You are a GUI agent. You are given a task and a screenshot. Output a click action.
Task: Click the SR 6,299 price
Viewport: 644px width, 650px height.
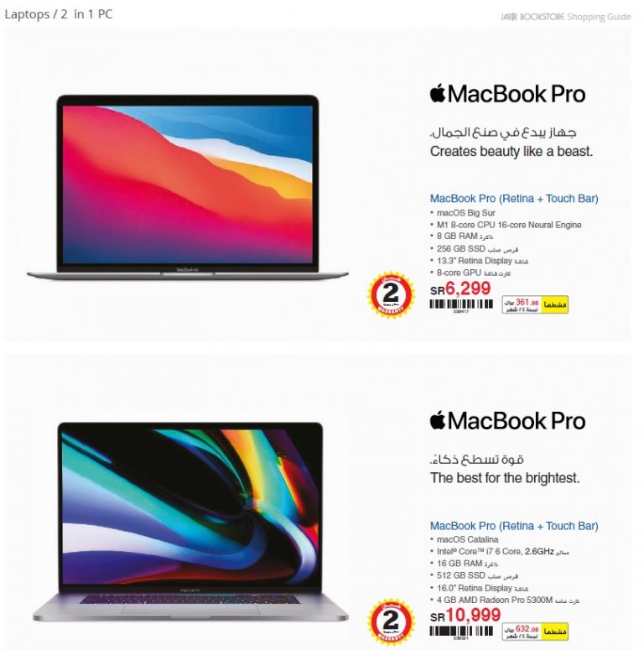tap(460, 289)
